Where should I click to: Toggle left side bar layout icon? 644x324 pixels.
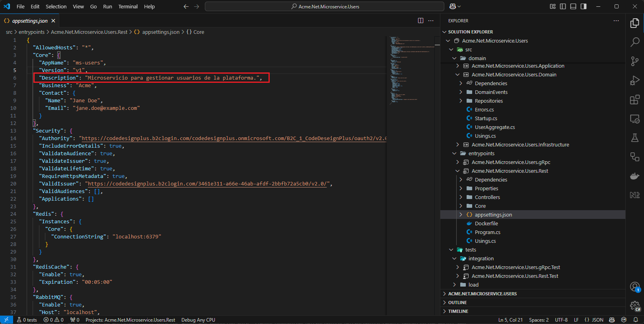click(x=563, y=6)
